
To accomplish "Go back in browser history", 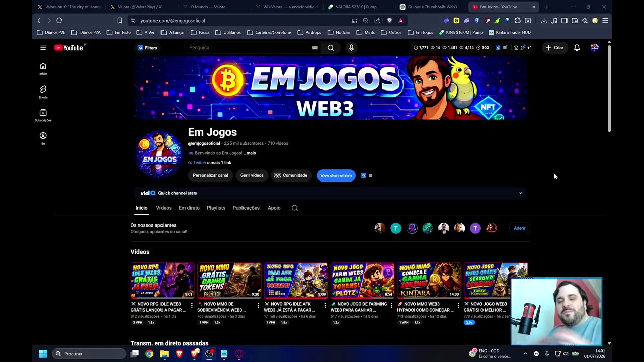I will [x=39, y=21].
